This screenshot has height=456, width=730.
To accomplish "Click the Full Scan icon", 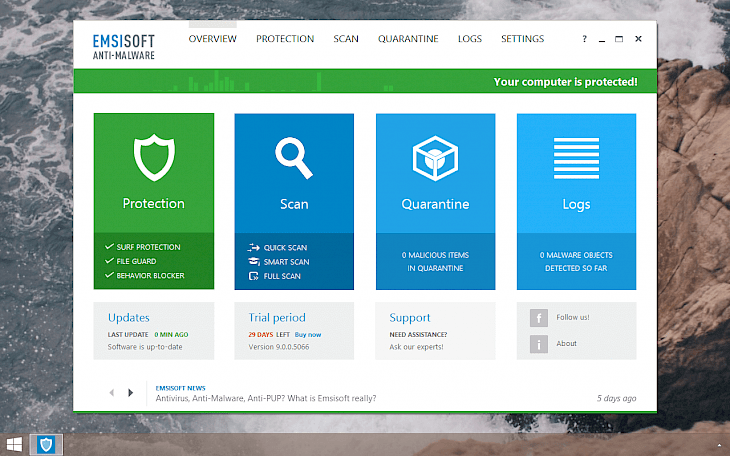I will pyautogui.click(x=254, y=276).
